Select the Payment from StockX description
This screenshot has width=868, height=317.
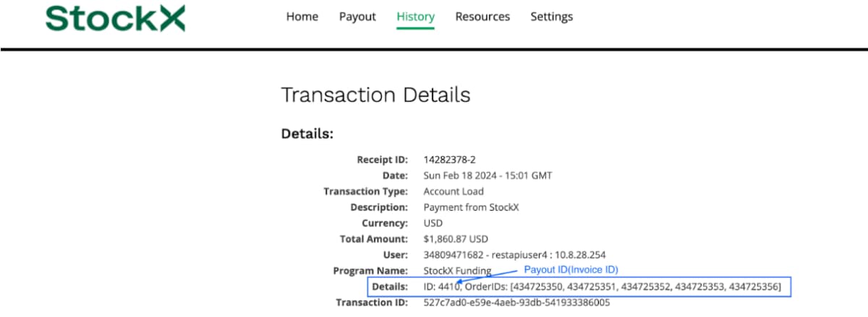(471, 208)
